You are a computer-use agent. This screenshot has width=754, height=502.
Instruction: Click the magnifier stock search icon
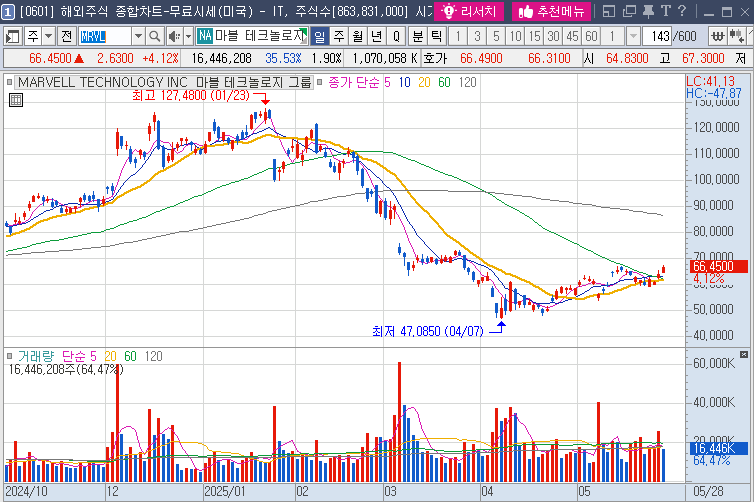pyautogui.click(x=154, y=36)
